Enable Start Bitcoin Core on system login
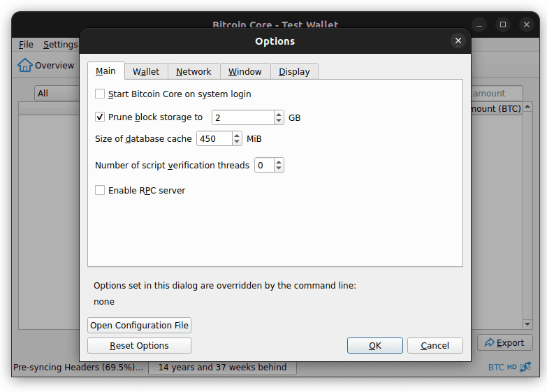 coord(100,94)
